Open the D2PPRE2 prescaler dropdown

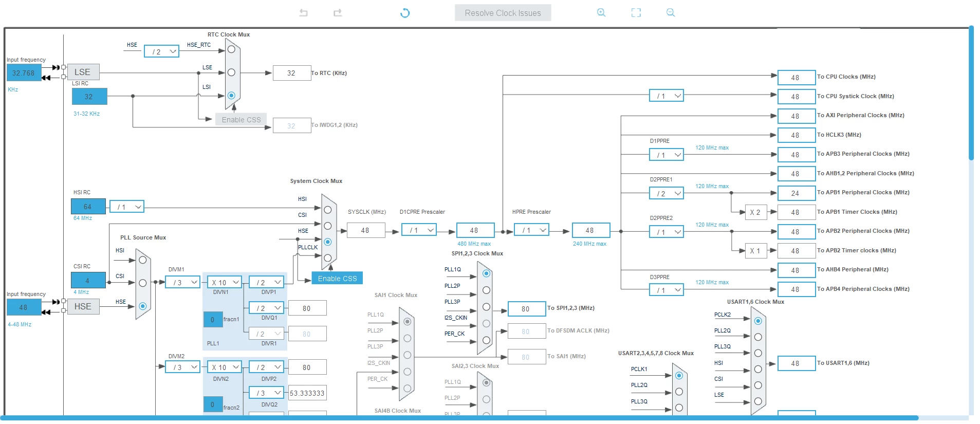point(667,232)
